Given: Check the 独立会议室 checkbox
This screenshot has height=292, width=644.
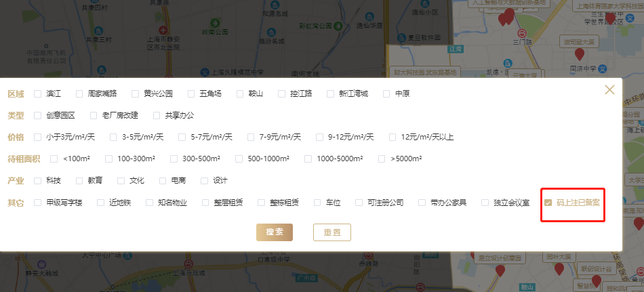Looking at the screenshot, I should (485, 203).
